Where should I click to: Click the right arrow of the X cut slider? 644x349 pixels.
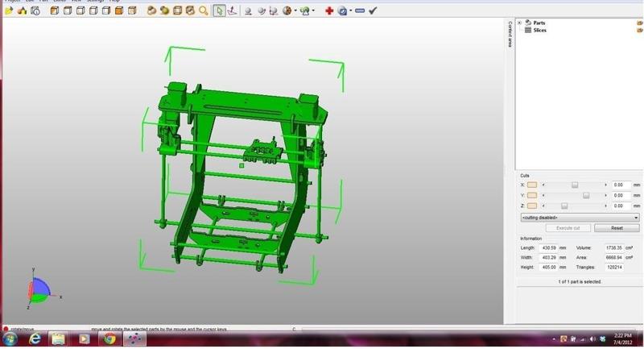click(x=605, y=185)
